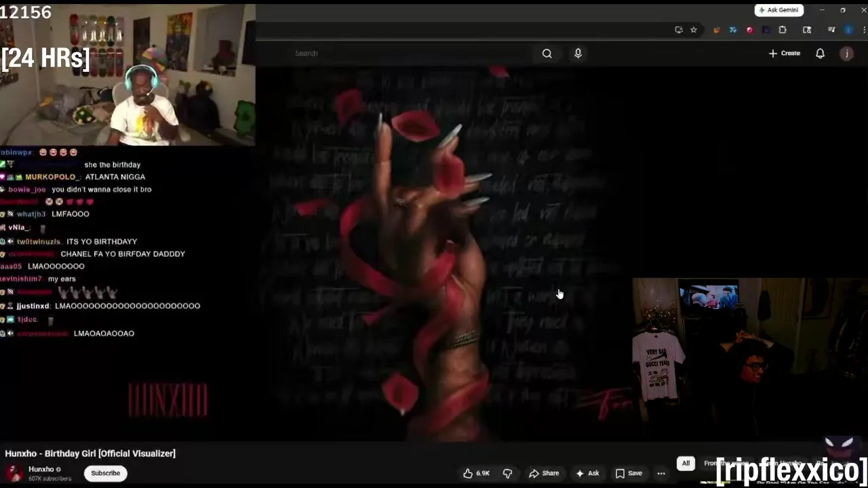This screenshot has height=488, width=868.
Task: Share the video
Action: pyautogui.click(x=544, y=473)
